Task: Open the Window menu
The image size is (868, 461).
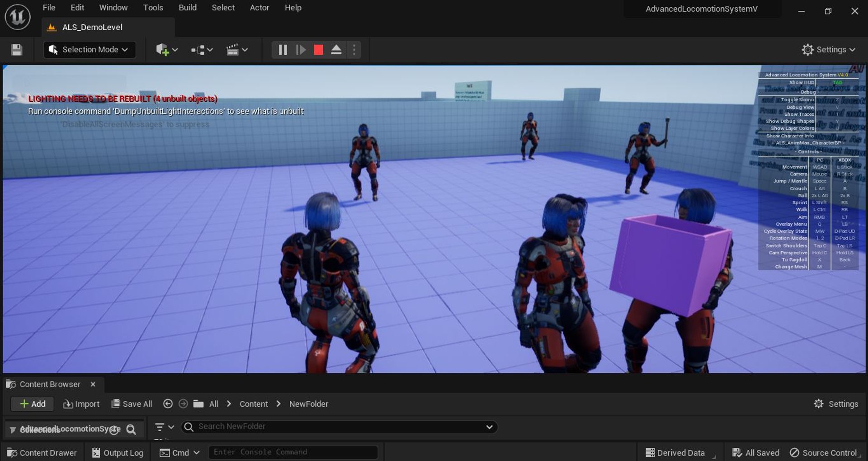Action: [x=113, y=8]
